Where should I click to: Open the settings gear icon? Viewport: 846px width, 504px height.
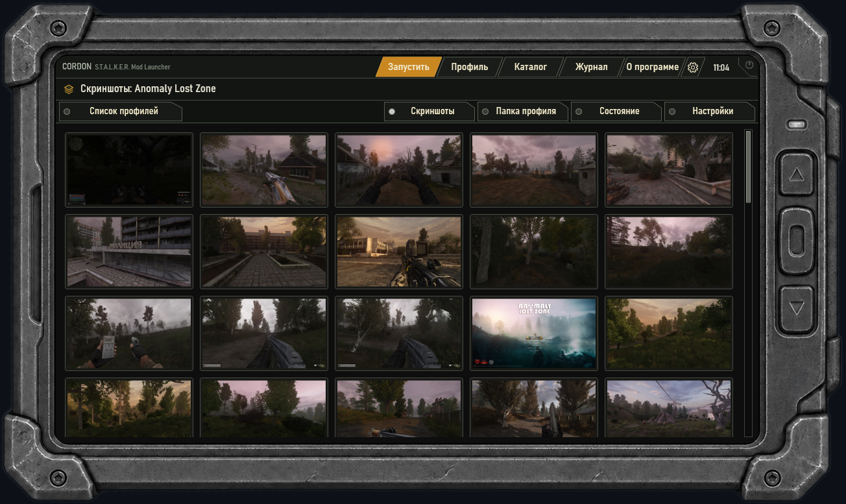point(692,67)
